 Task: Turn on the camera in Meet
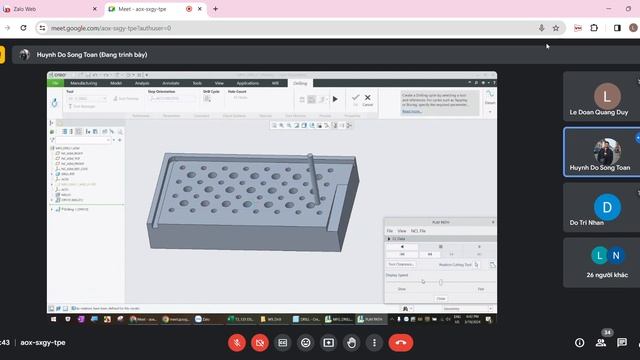260,343
